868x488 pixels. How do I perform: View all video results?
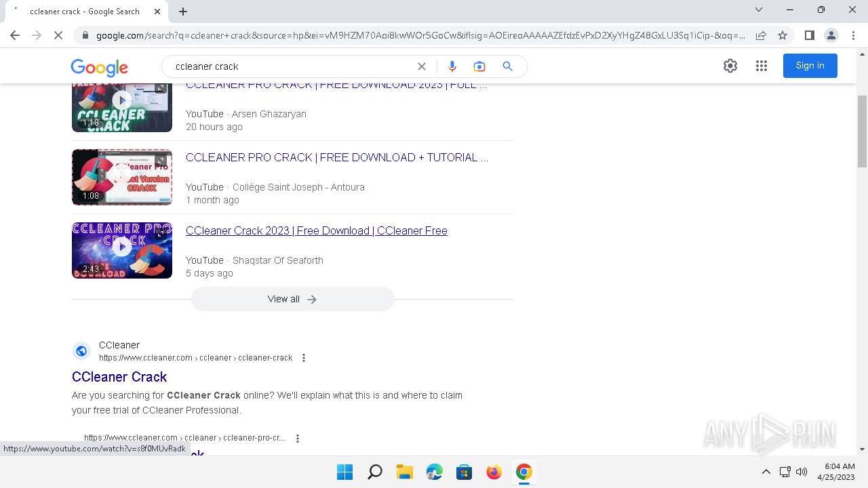coord(292,299)
